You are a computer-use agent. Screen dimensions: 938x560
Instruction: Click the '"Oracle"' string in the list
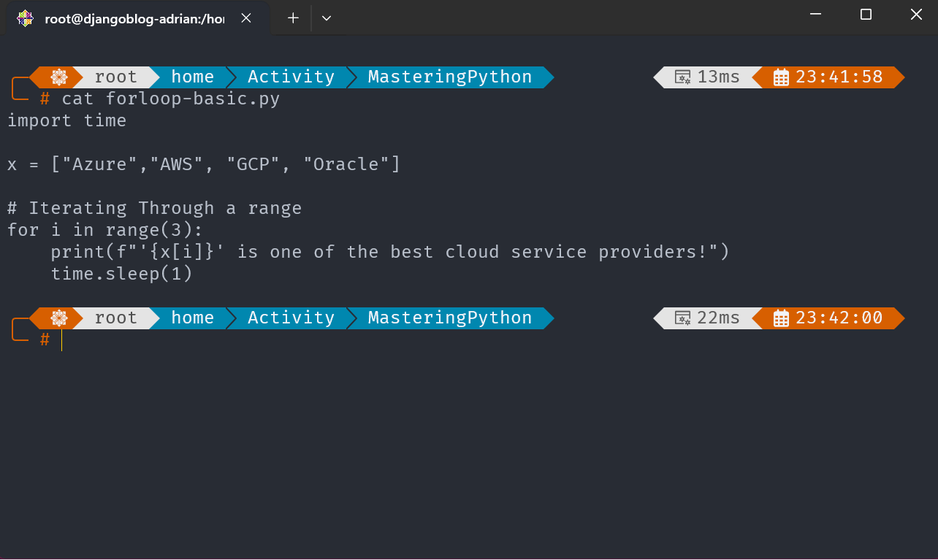click(346, 164)
